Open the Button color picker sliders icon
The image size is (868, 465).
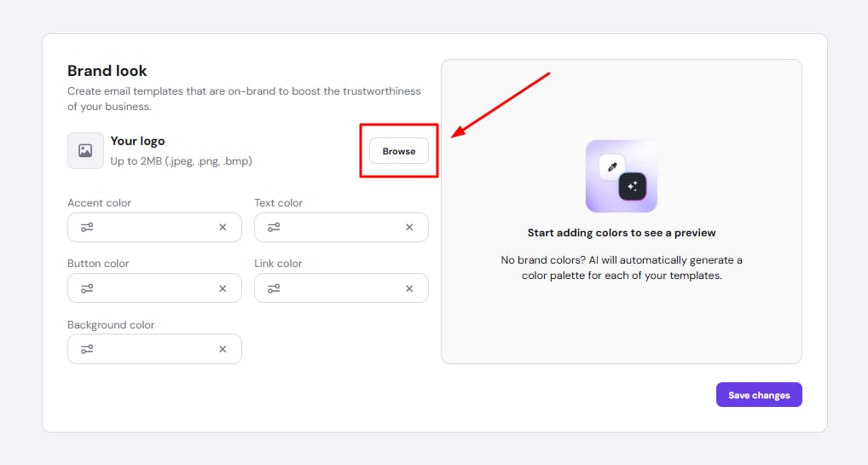(x=87, y=288)
